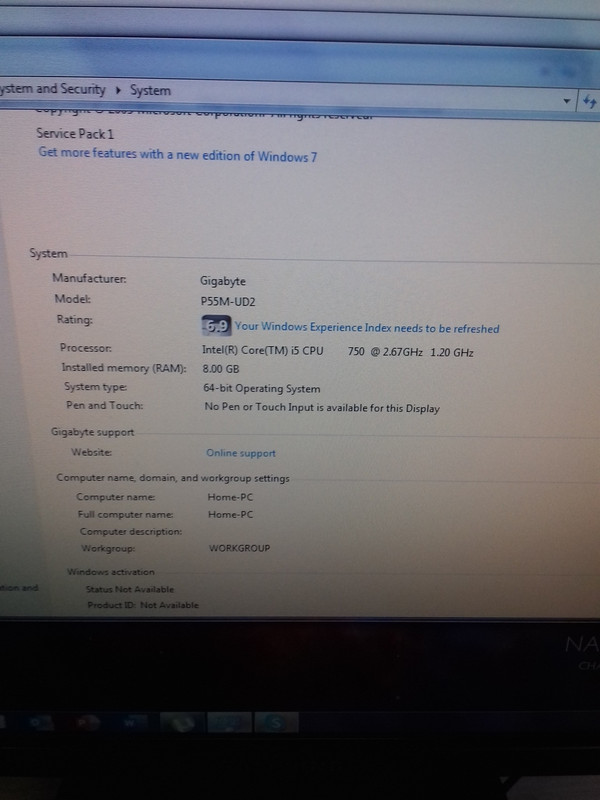This screenshot has width=600, height=800.
Task: Open the address bar history dropdown arrow
Action: [x=567, y=101]
